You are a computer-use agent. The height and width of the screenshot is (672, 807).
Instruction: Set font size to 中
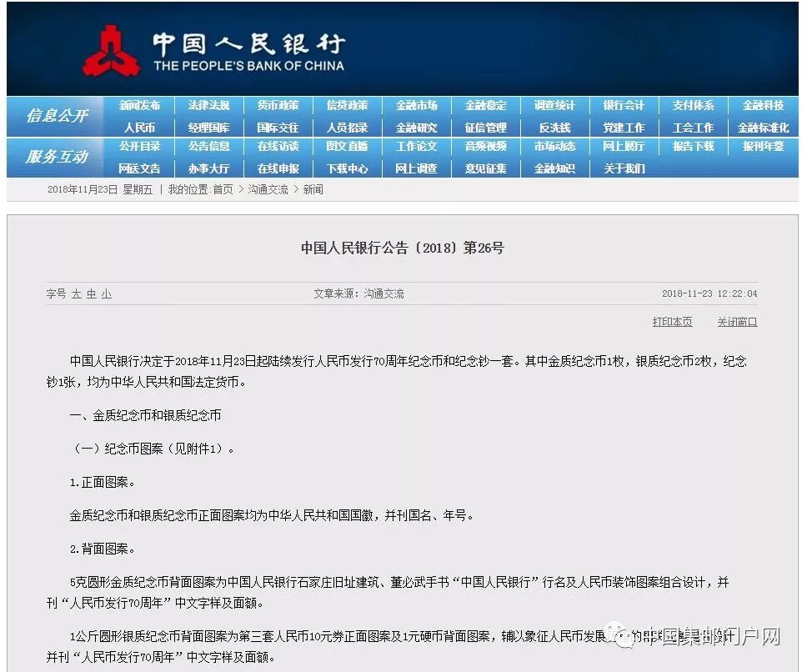(x=92, y=293)
